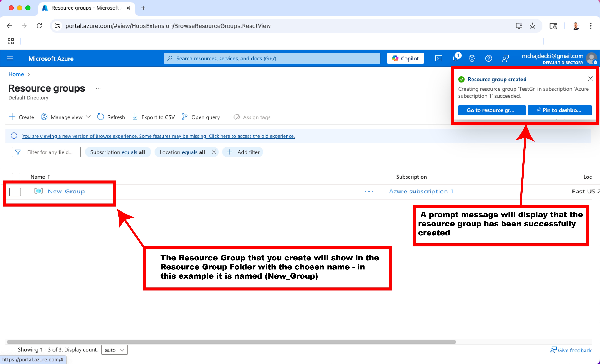Click Pin to dashboard button
This screenshot has height=364, width=600.
[x=560, y=110]
